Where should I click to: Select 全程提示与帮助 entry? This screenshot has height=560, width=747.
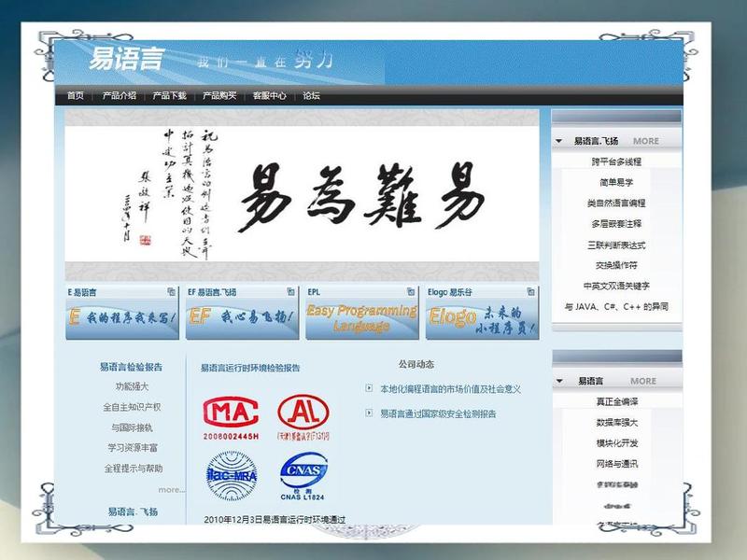134,469
